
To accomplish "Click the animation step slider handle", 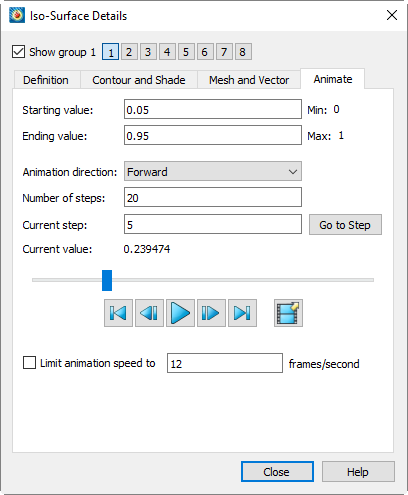I will pos(107,280).
